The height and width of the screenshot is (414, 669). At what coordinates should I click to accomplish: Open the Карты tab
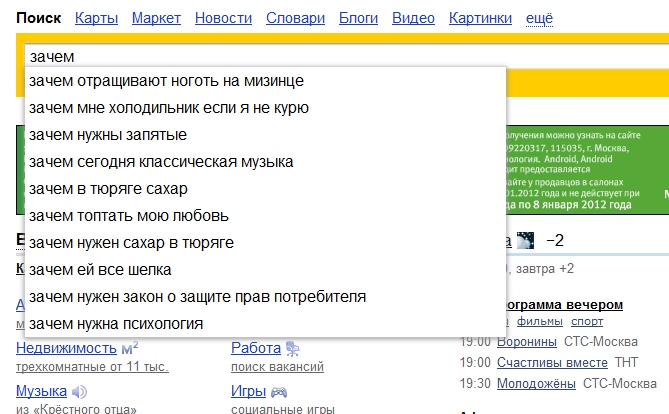click(x=96, y=18)
